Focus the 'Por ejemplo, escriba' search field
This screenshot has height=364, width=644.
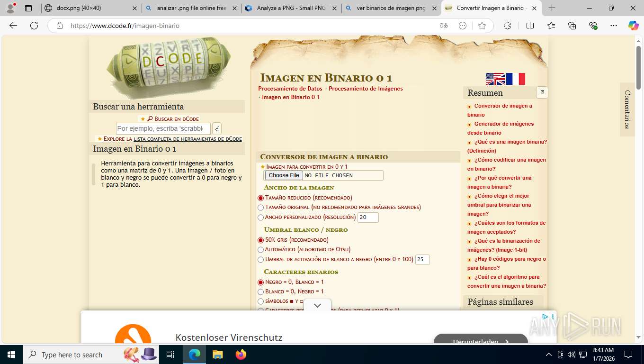click(163, 128)
